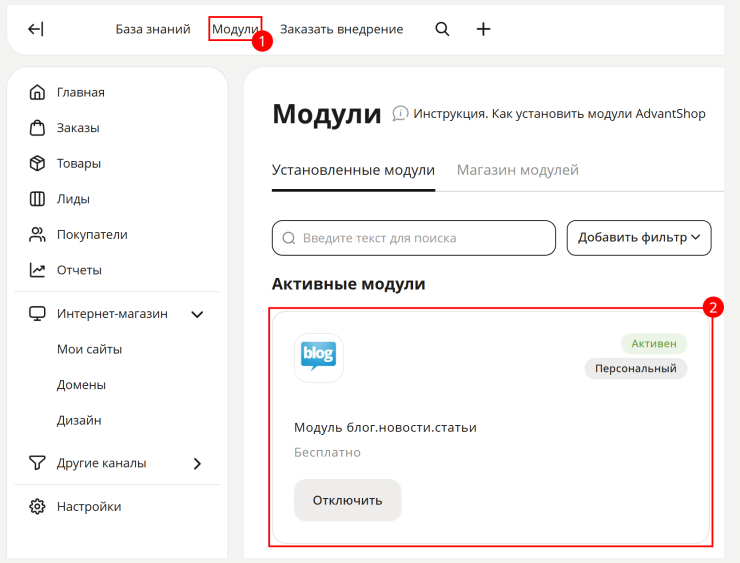Click the Главная home icon
This screenshot has height=563, width=740.
37,92
